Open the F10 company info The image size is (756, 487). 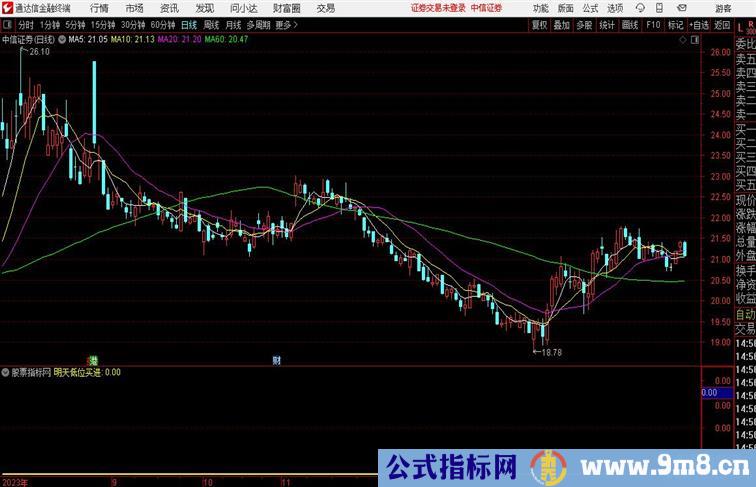tap(653, 25)
